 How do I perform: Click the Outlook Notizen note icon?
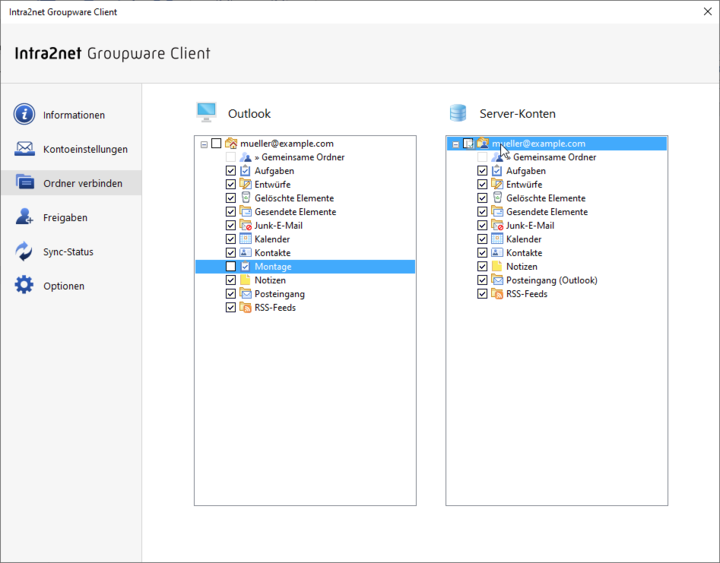coord(245,280)
